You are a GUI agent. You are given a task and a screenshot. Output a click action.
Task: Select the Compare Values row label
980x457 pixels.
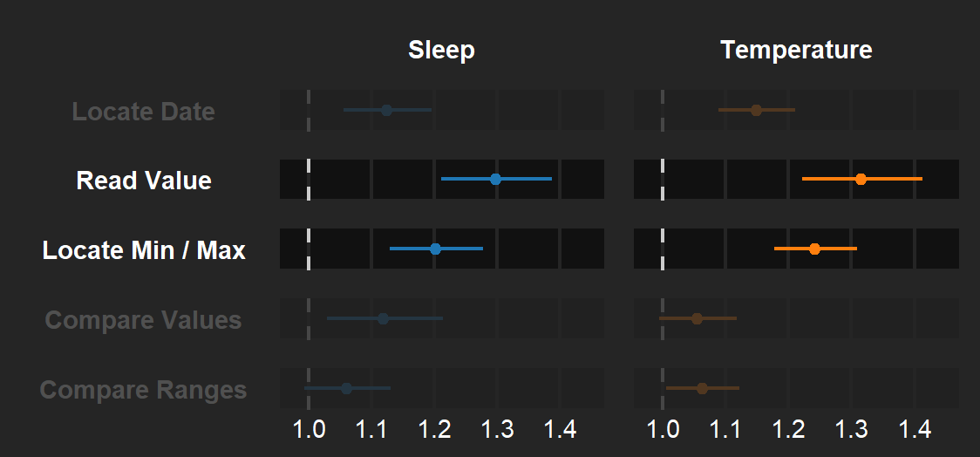click(143, 320)
